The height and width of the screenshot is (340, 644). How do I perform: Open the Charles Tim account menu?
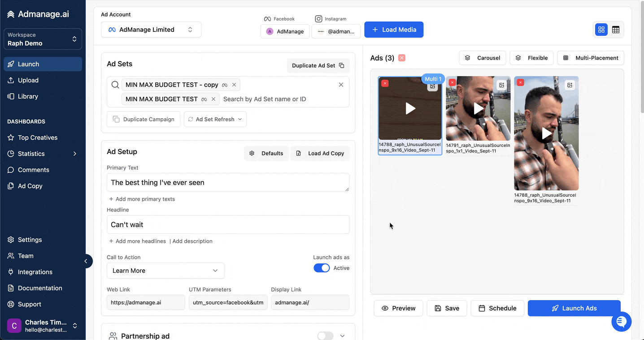(43, 326)
